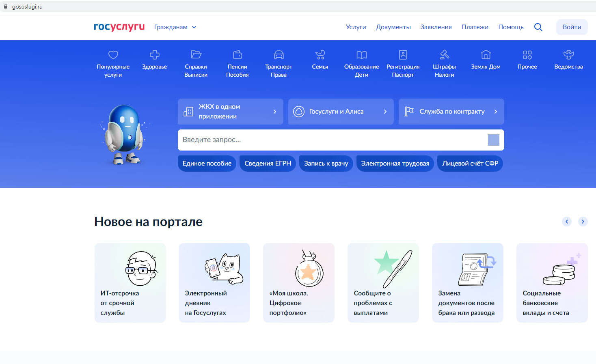
Task: Open the Госуслуги и Алиса banner
Action: (x=341, y=112)
